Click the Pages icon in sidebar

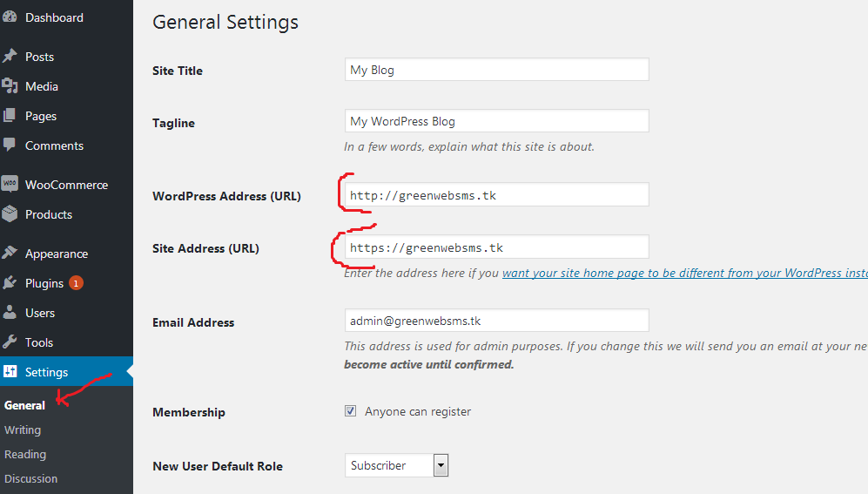point(10,116)
